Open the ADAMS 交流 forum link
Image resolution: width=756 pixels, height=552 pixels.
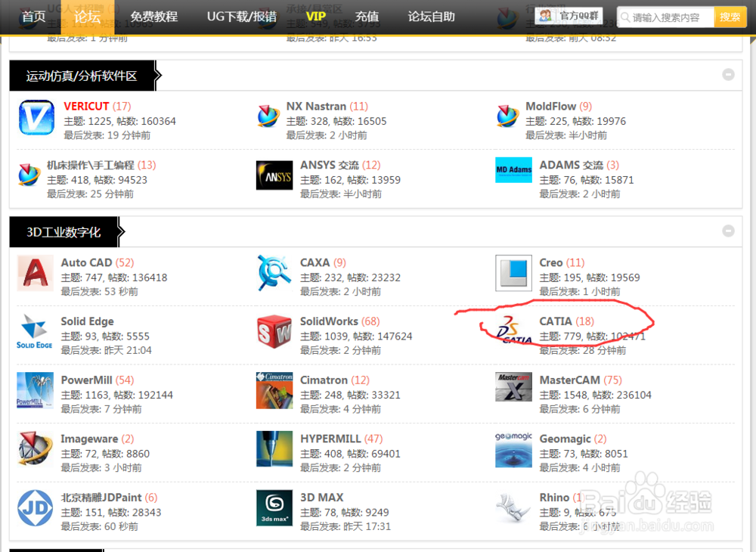572,165
